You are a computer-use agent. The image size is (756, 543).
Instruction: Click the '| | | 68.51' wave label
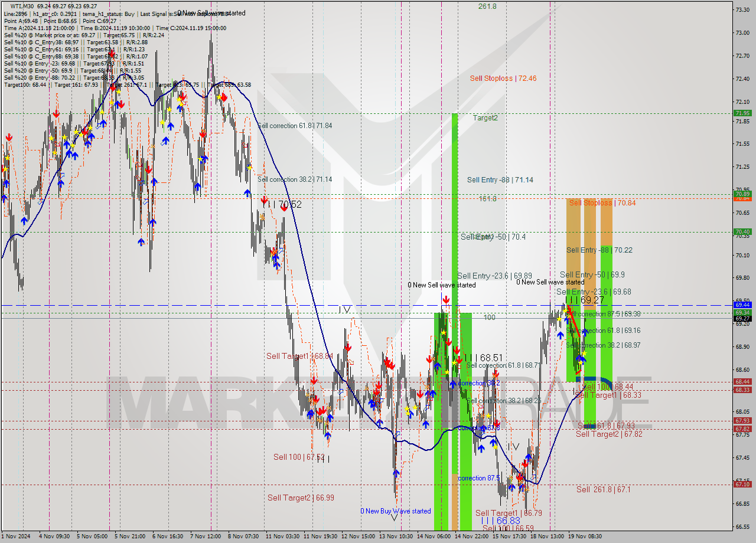[483, 358]
